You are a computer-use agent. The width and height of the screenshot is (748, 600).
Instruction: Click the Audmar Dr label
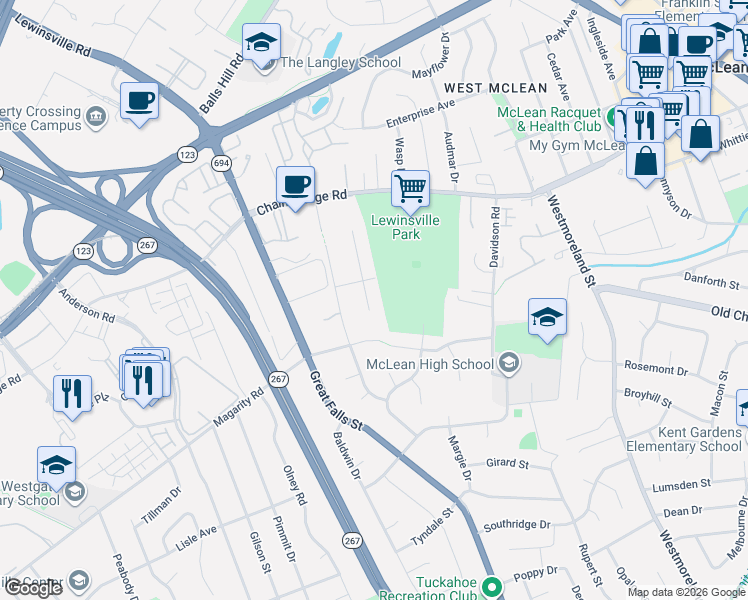[x=450, y=157]
